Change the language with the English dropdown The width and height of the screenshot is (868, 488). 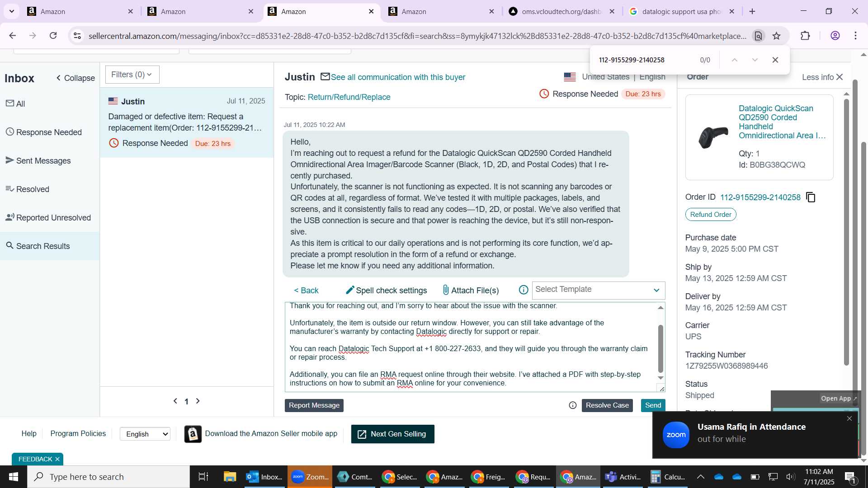145,434
